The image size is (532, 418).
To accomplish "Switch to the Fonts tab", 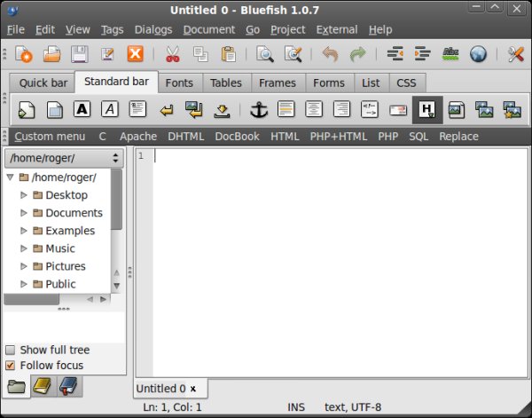I will pyautogui.click(x=179, y=83).
